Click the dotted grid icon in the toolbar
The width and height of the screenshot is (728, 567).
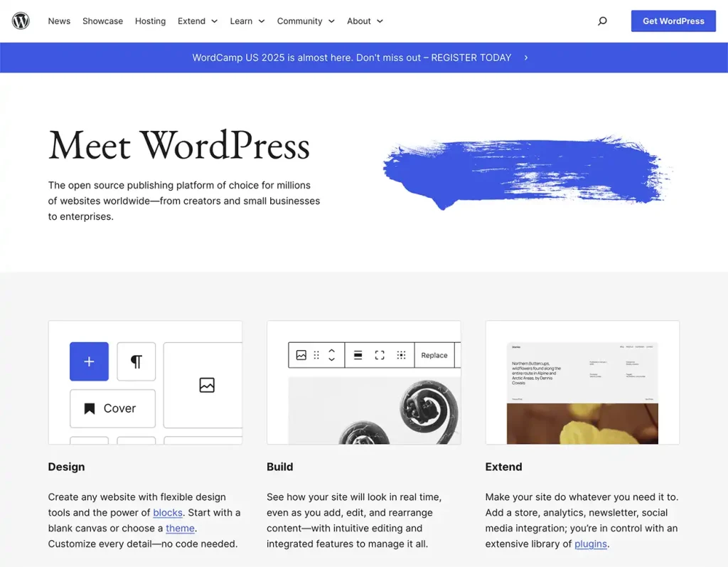[x=402, y=355]
